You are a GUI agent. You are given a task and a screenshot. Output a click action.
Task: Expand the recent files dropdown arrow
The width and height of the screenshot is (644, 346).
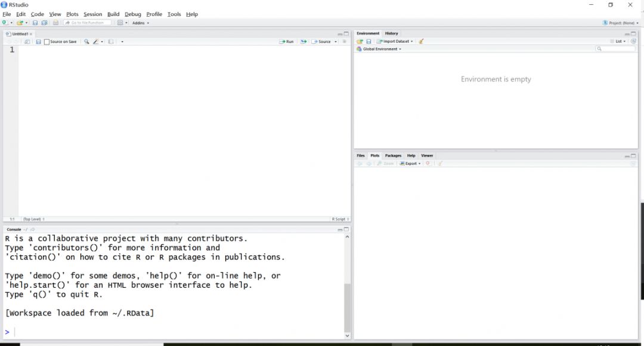[26, 23]
